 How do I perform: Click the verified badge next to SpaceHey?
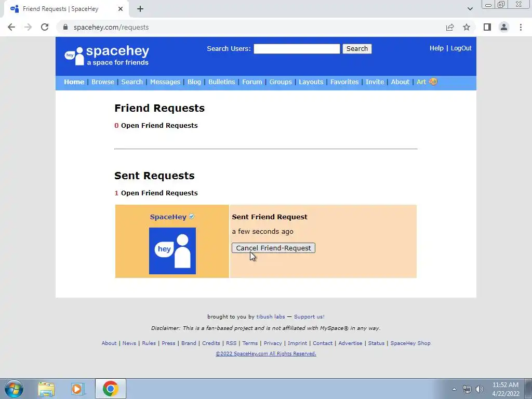(x=192, y=217)
